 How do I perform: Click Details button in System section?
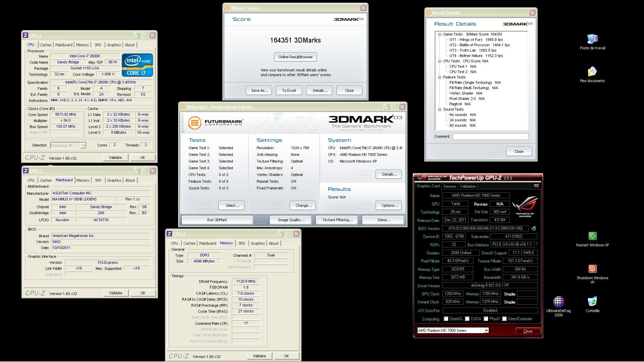pyautogui.click(x=389, y=174)
